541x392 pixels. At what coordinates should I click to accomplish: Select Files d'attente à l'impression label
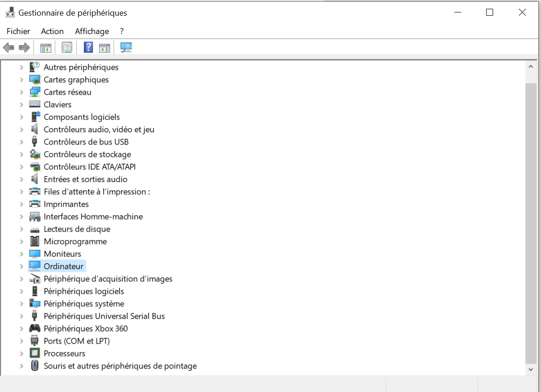[x=97, y=192]
